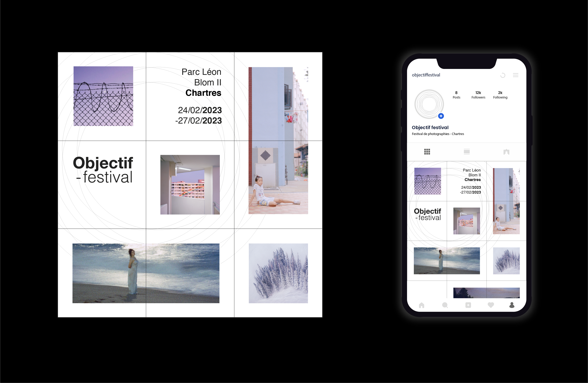Screen dimensions: 588x383
Task: Open search via magnifier icon
Action: click(x=445, y=305)
